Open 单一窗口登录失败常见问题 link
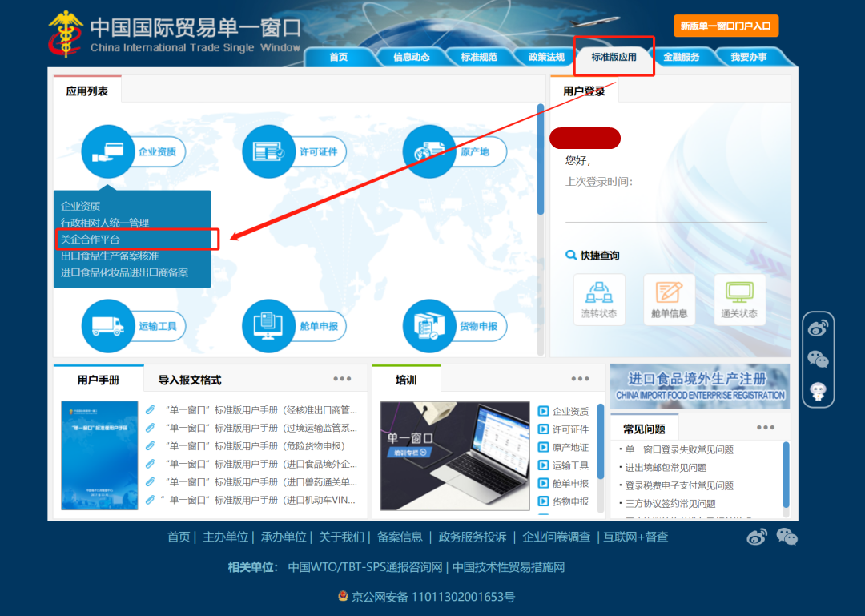Image resolution: width=865 pixels, height=616 pixels. point(679,449)
